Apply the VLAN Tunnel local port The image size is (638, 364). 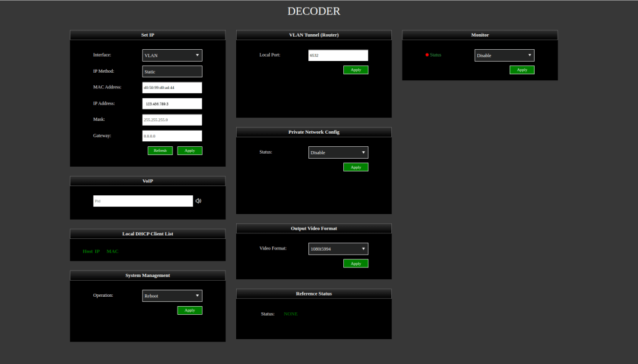coord(356,70)
